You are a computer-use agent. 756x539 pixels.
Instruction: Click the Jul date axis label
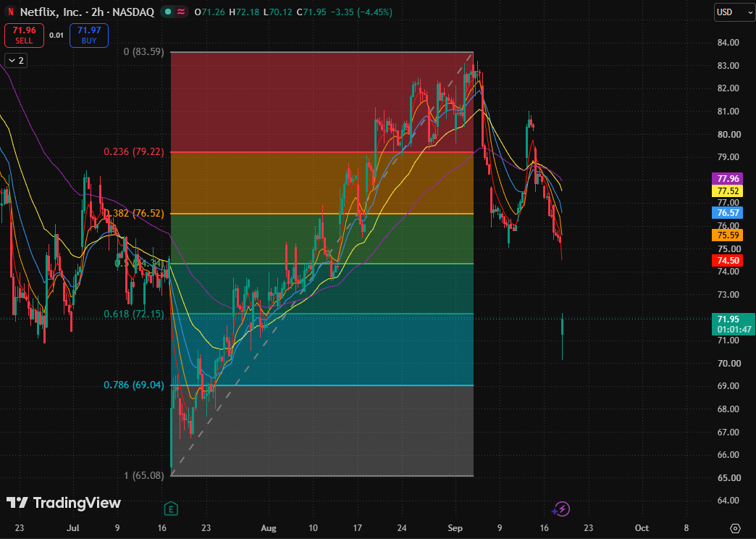tap(73, 528)
